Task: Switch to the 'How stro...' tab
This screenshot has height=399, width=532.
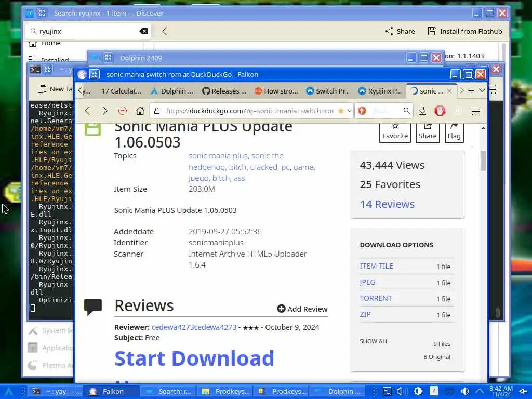Action: [276, 91]
